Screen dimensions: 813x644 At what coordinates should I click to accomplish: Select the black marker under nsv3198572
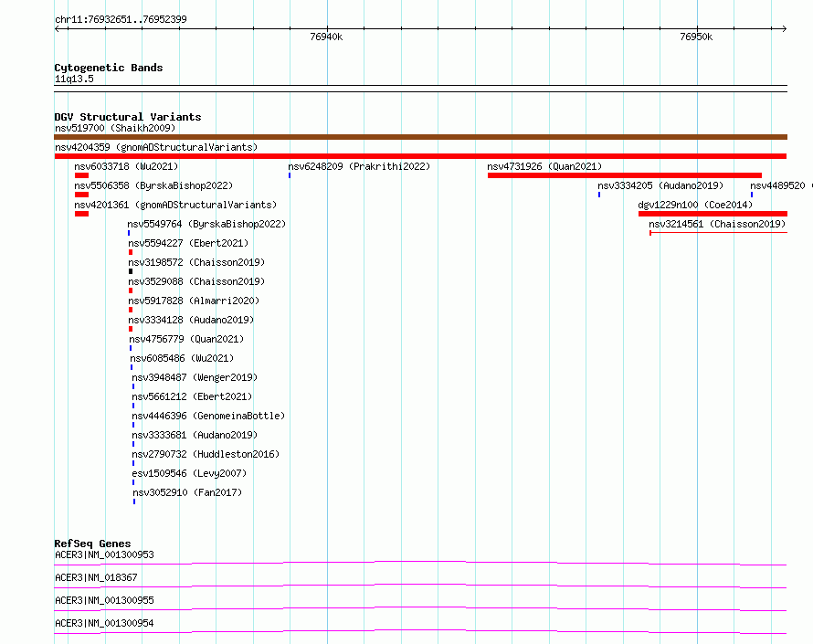tap(131, 271)
